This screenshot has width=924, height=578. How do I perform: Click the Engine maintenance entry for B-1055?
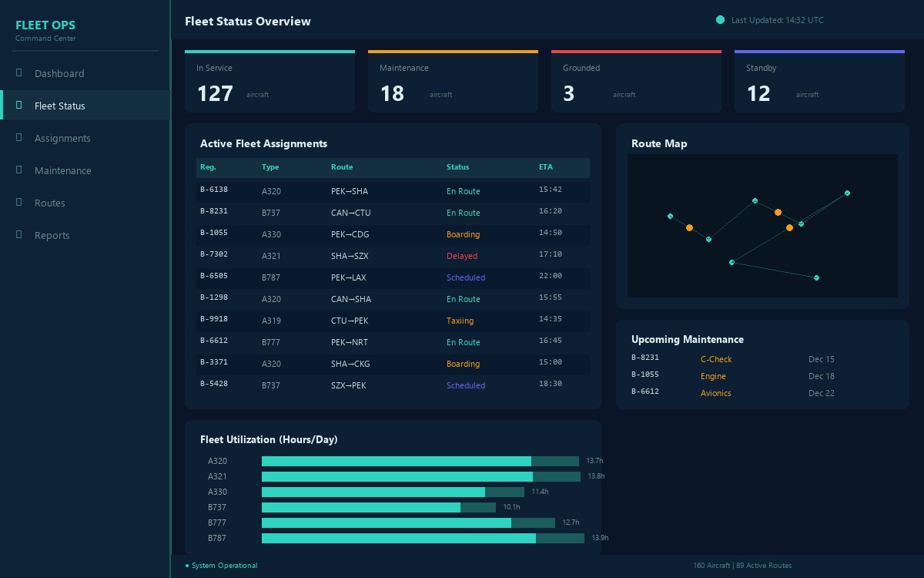(x=713, y=376)
